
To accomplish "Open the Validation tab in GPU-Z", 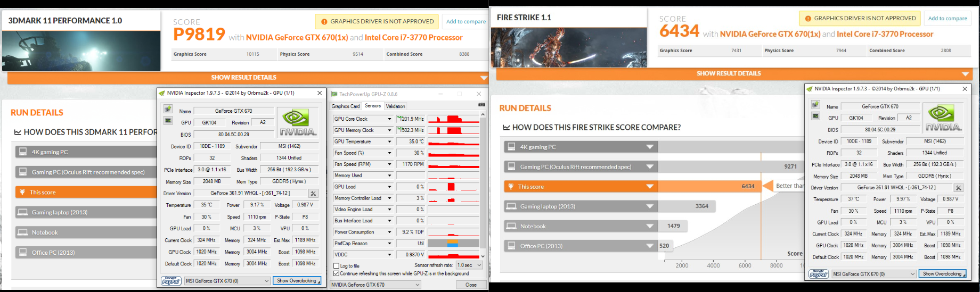I will point(396,106).
